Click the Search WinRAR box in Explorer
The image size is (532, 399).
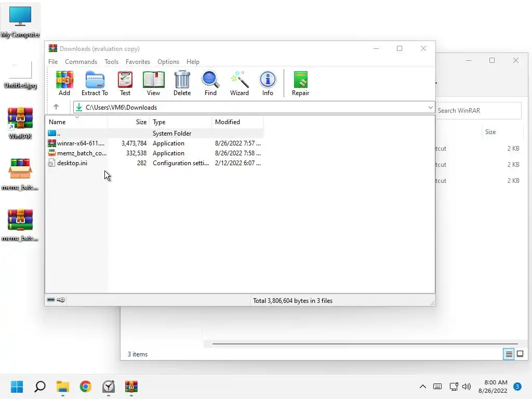tap(478, 111)
